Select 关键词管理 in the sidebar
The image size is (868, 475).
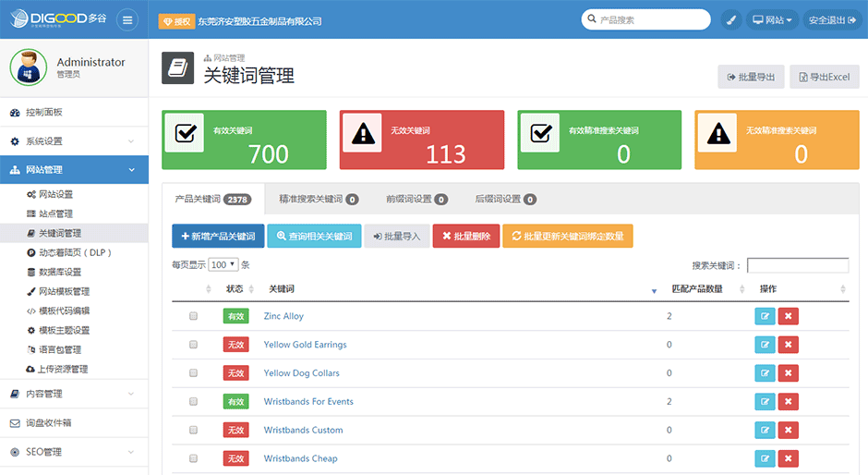74,234
